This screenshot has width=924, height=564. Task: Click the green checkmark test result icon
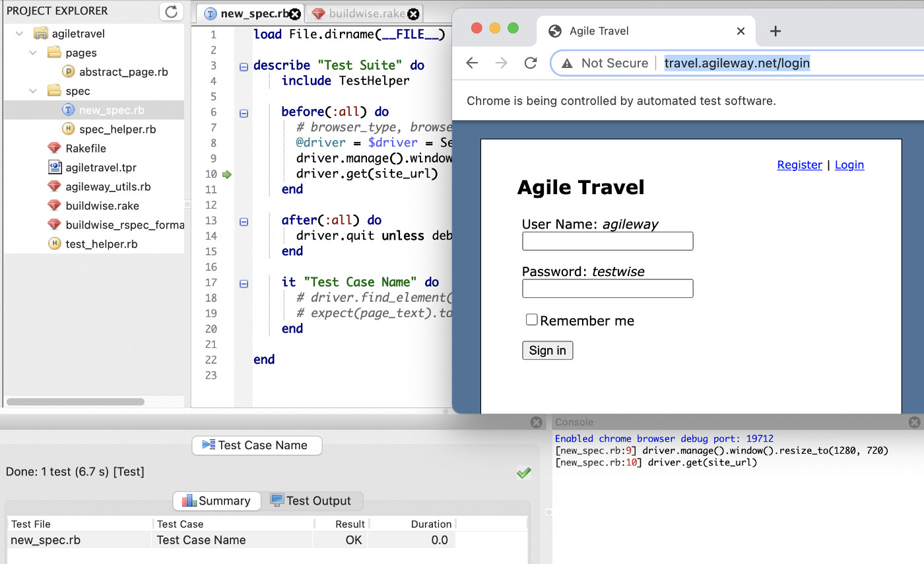coord(525,473)
